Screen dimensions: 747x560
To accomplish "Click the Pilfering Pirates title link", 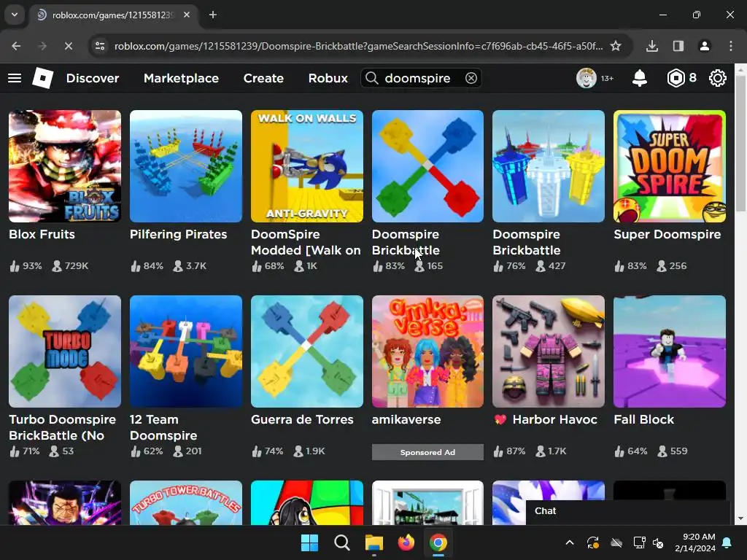I will tap(178, 234).
